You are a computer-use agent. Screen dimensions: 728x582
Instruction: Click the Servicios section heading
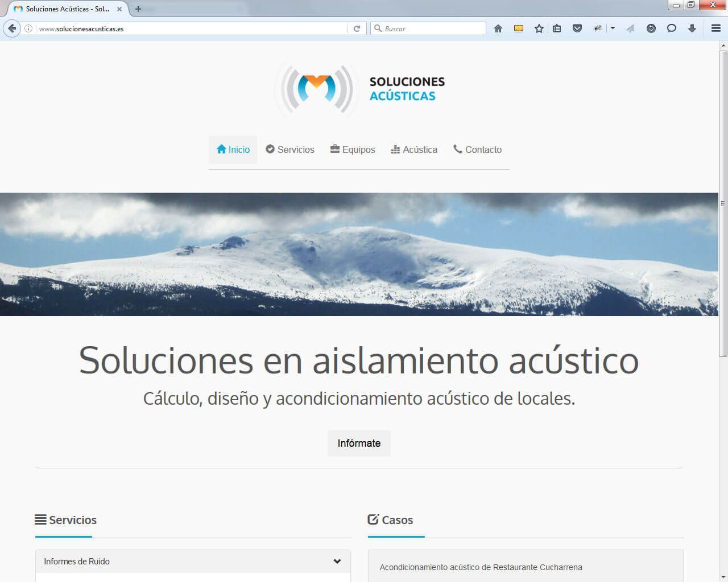(66, 519)
